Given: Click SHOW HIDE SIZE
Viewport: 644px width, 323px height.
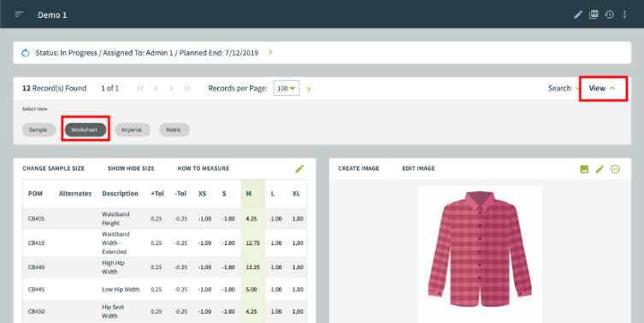Looking at the screenshot, I should point(131,168).
